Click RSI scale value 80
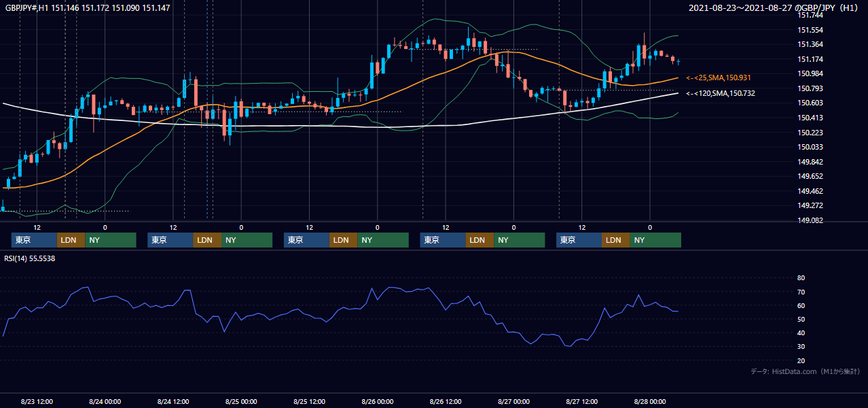 (801, 278)
